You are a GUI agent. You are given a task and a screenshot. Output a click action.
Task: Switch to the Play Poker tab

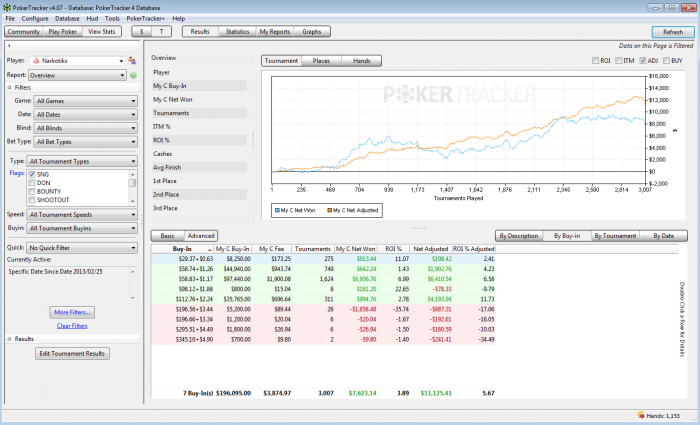(62, 32)
